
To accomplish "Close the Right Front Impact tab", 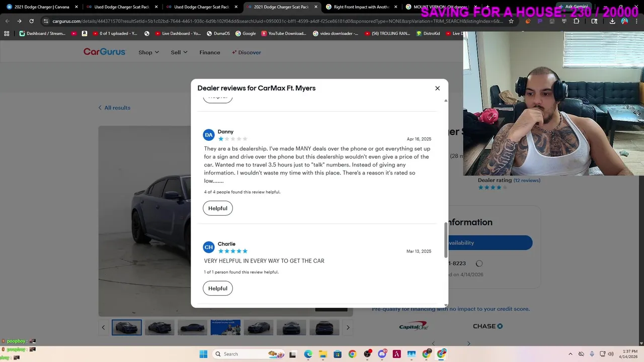I will point(395,7).
